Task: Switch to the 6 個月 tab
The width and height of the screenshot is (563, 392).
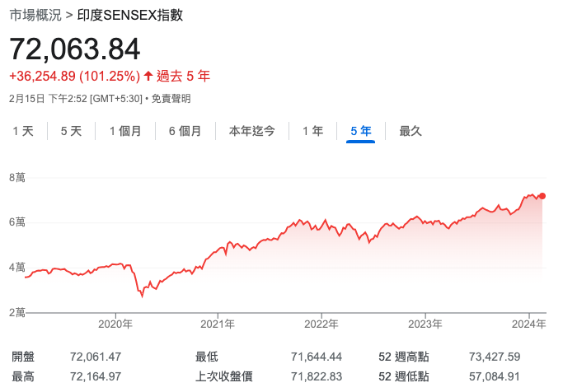Action: click(x=185, y=131)
